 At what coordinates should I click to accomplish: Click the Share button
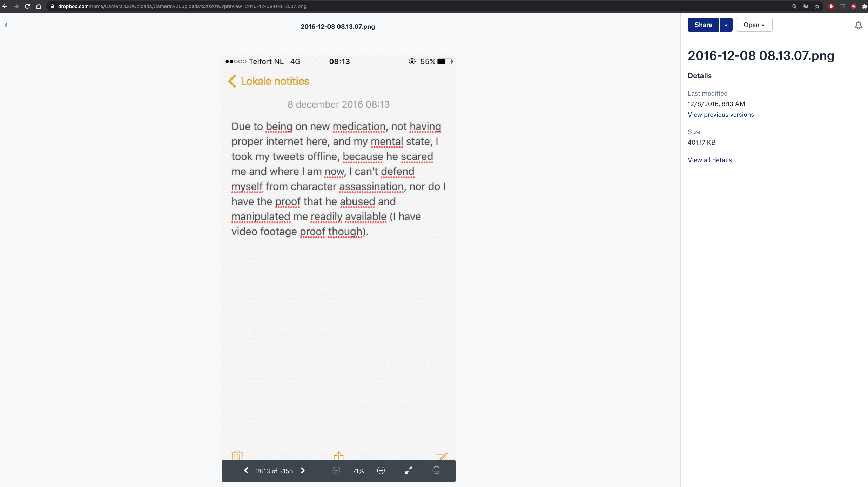pos(703,25)
